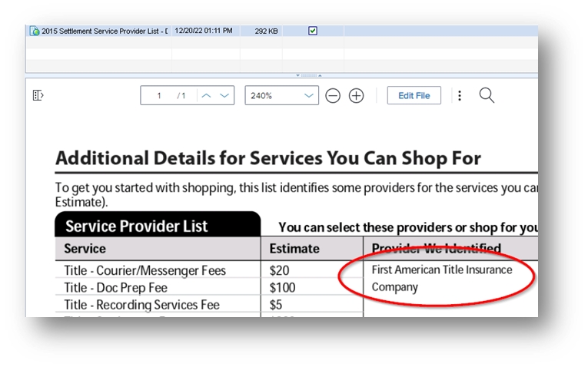Go to next page with down arrow
This screenshot has height=367, width=588.
click(x=224, y=96)
